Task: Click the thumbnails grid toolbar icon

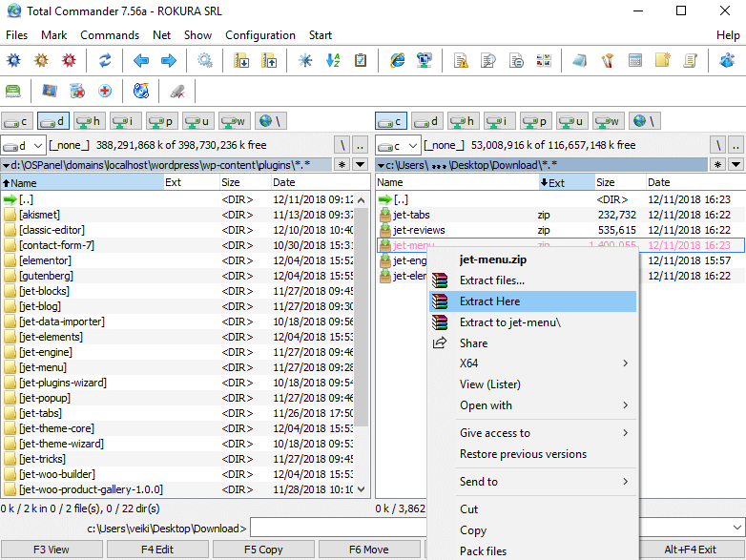Action: click(544, 60)
